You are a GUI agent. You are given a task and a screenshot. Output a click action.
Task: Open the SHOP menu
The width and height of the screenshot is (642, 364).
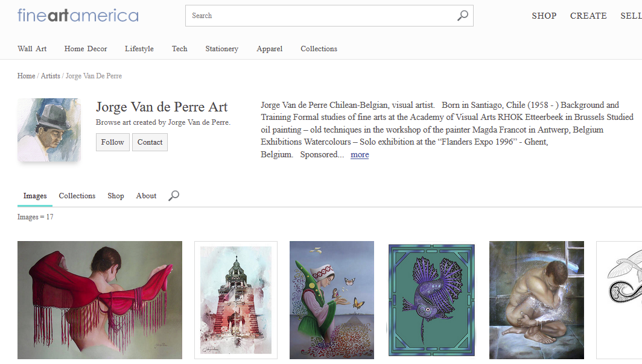click(x=544, y=16)
